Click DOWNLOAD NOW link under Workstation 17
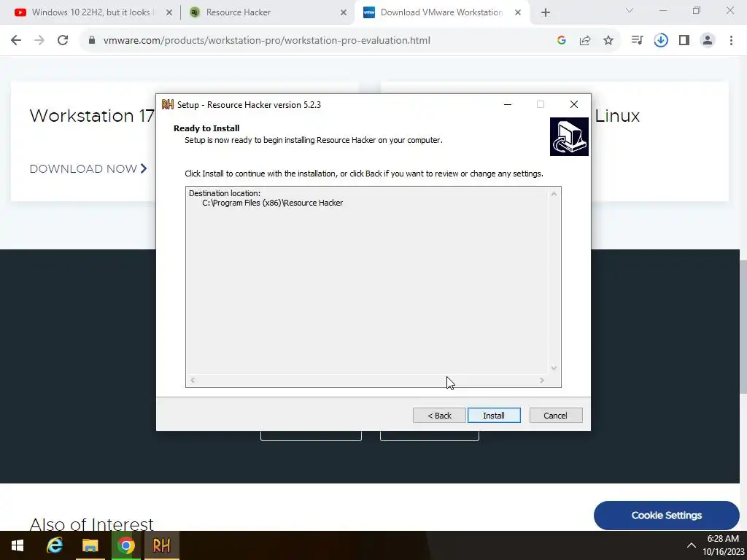Screen dimensions: 747x560 pyautogui.click(x=88, y=168)
